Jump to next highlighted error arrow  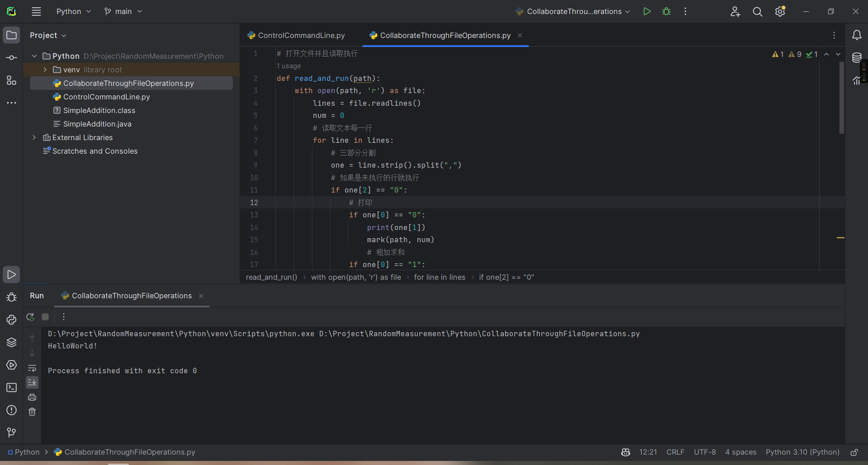click(x=838, y=54)
